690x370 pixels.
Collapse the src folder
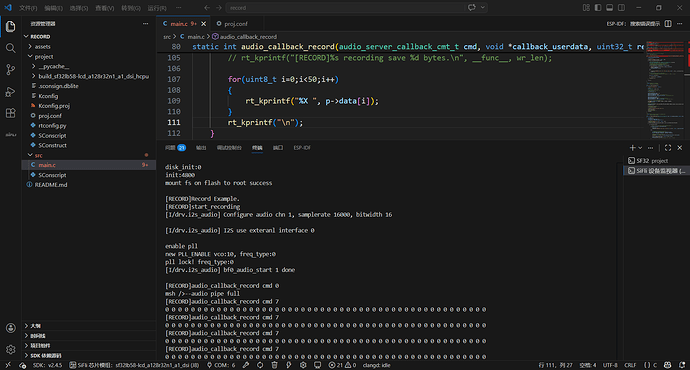tap(88, 155)
